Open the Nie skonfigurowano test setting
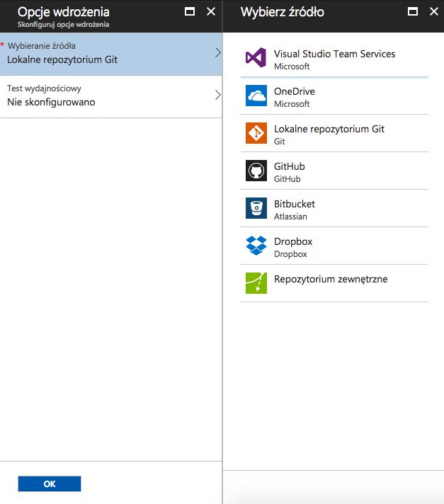The height and width of the screenshot is (504, 444). [x=111, y=96]
